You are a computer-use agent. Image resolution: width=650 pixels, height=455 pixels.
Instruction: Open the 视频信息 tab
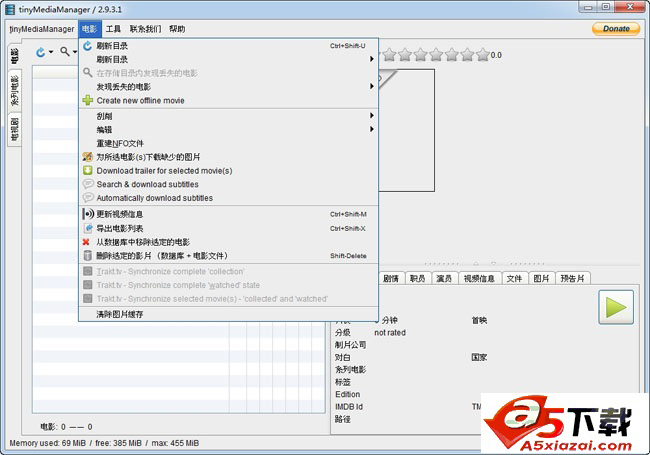(479, 278)
